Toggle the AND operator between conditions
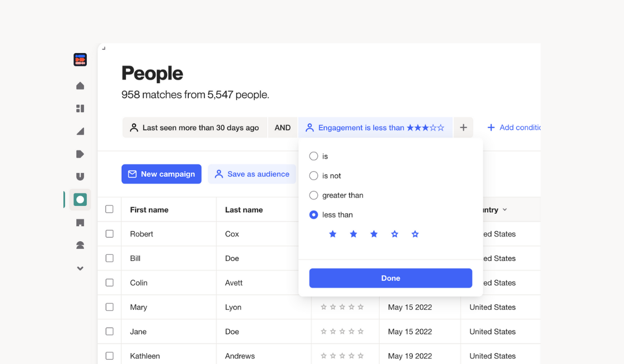The height and width of the screenshot is (364, 624). 282,127
